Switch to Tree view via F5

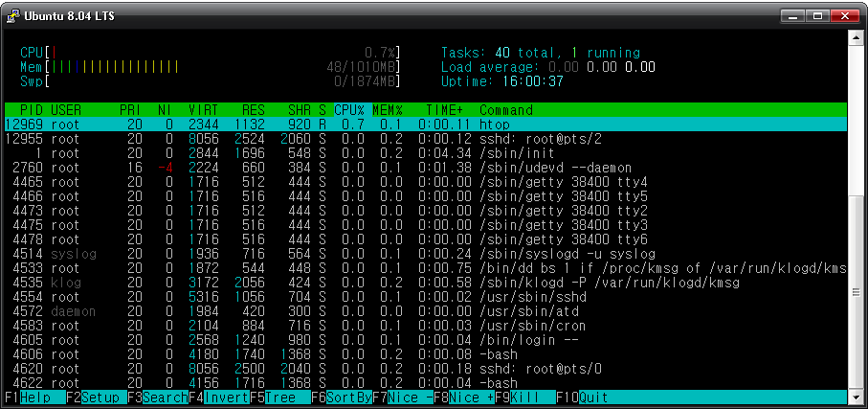(279, 398)
